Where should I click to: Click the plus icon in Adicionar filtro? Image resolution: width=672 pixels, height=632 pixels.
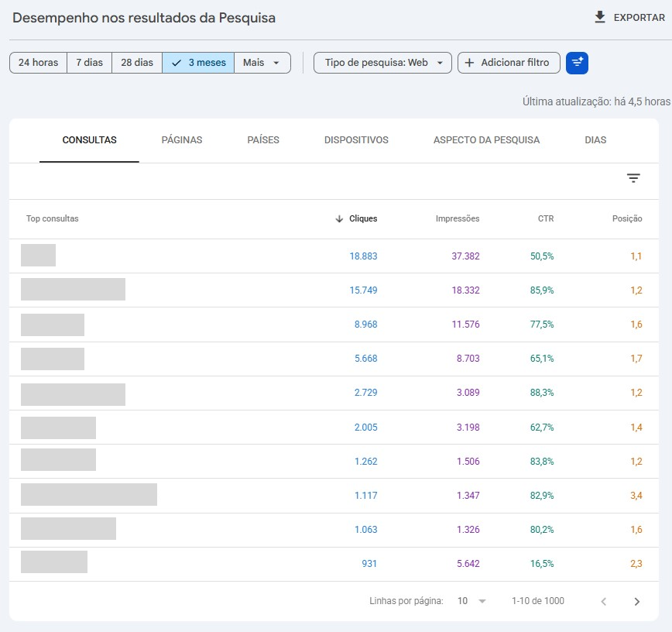click(x=469, y=63)
